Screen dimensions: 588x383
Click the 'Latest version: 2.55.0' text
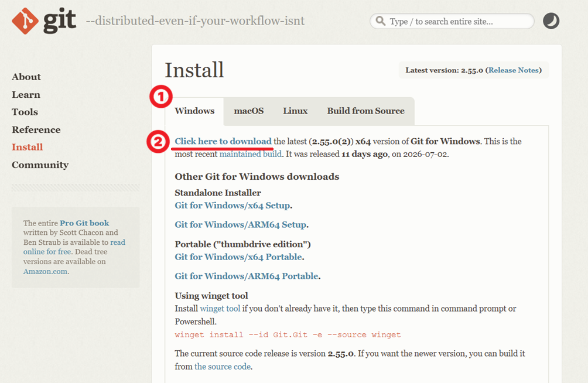pos(444,70)
